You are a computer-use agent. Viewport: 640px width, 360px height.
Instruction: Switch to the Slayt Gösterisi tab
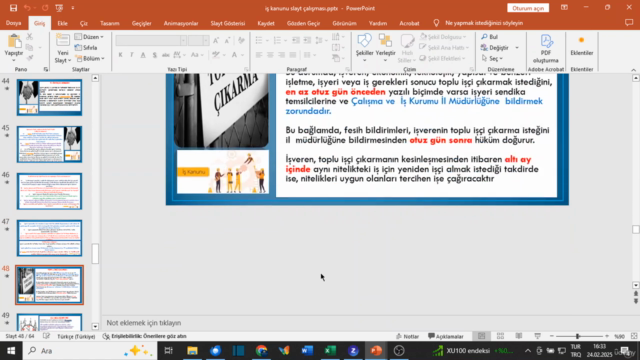228,23
